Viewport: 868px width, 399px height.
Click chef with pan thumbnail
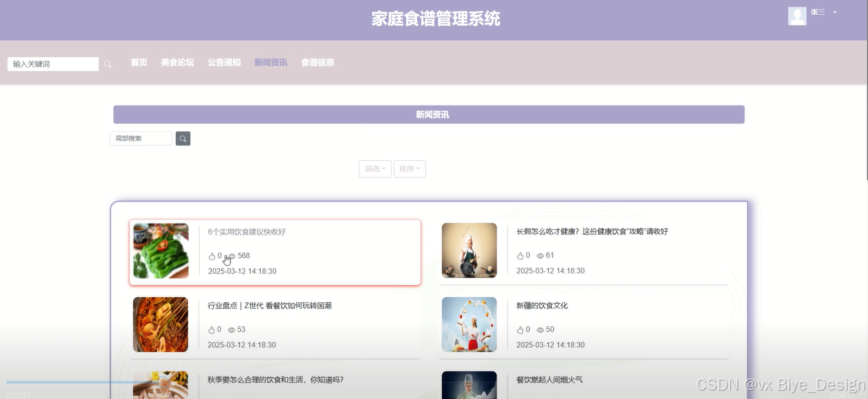pos(469,250)
